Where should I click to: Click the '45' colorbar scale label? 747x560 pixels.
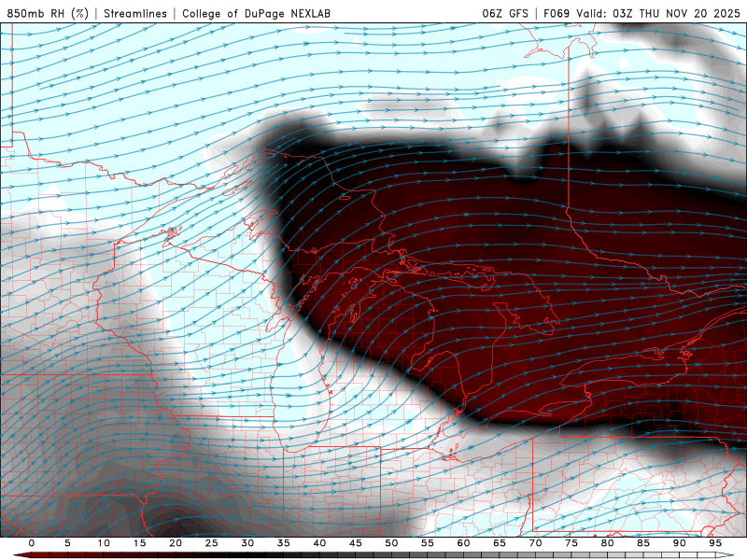[x=356, y=543]
